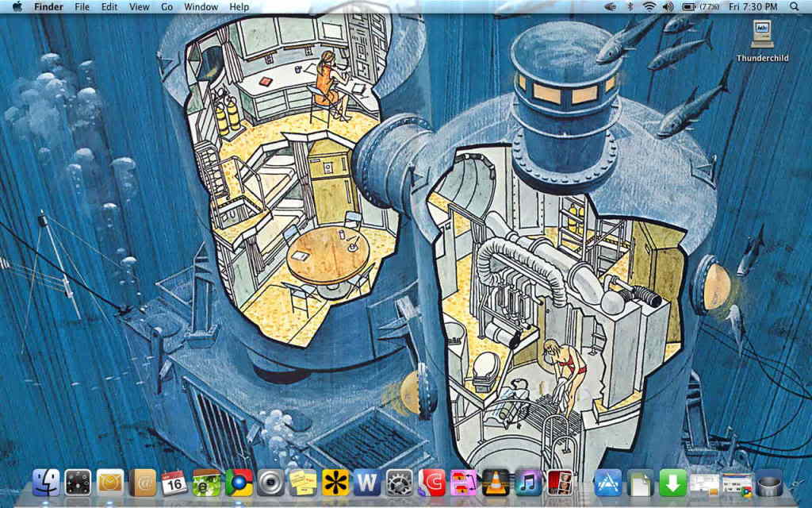Restore the first minimized window thumbnail
Viewport: 812px width, 508px height.
[704, 484]
